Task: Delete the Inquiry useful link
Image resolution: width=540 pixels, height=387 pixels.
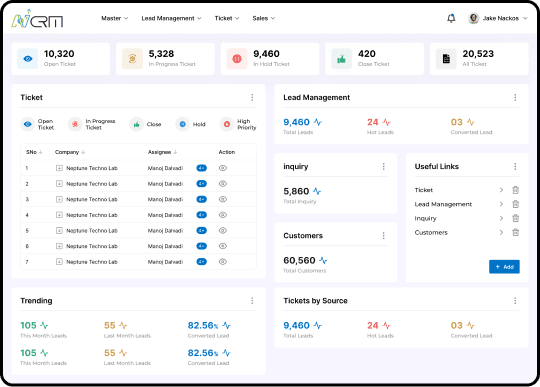Action: tap(516, 218)
